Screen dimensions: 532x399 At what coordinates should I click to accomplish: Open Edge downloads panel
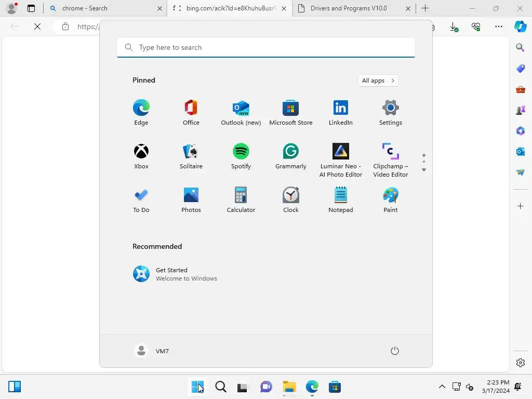coord(454,26)
